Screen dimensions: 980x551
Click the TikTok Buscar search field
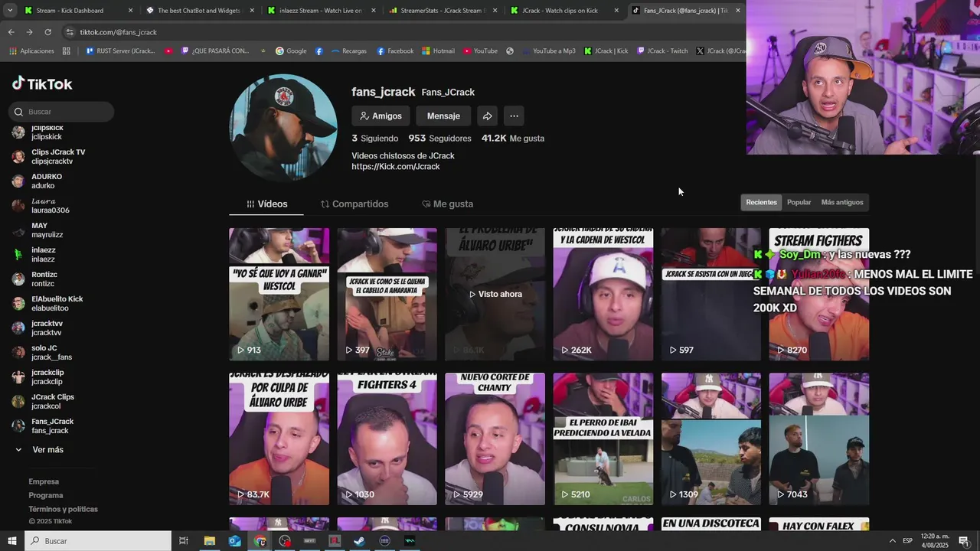[x=62, y=112]
